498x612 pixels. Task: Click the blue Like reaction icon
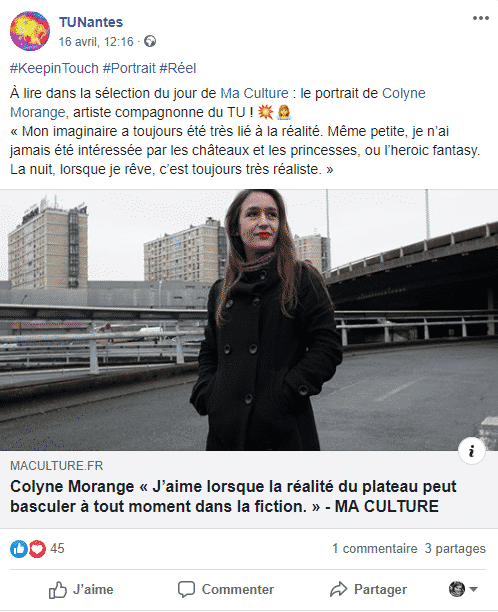coord(19,549)
